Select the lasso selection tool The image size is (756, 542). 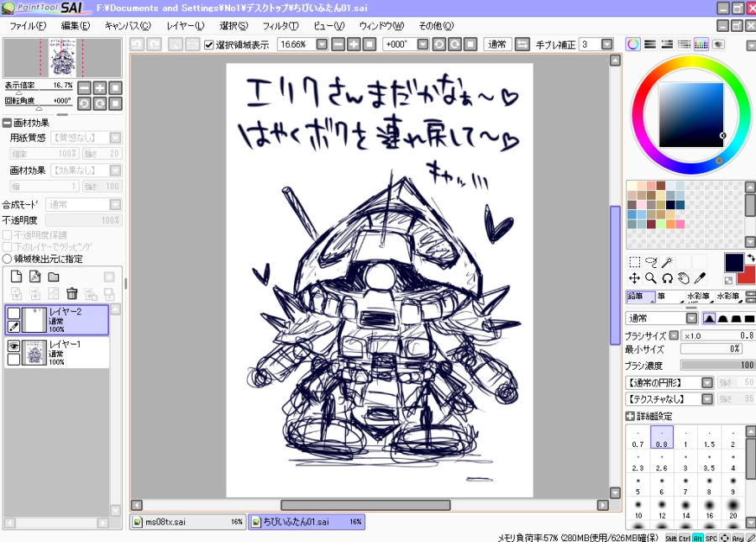(x=651, y=262)
